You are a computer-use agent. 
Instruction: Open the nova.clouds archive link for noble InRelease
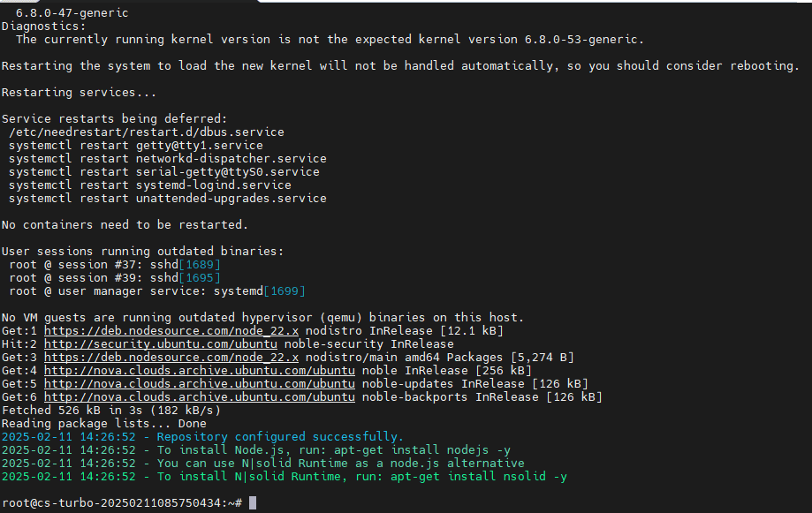coord(200,370)
